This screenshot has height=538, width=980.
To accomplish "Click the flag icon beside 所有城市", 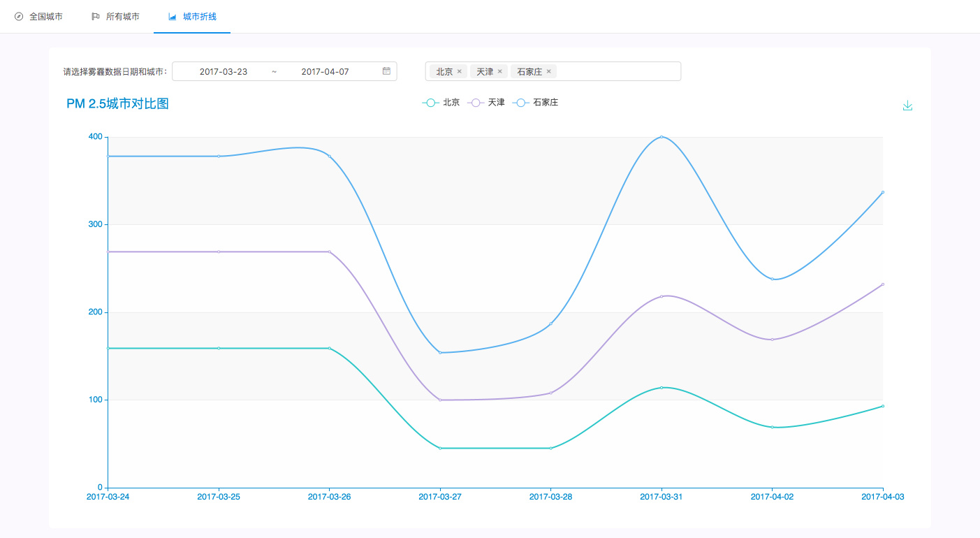I will coord(96,16).
